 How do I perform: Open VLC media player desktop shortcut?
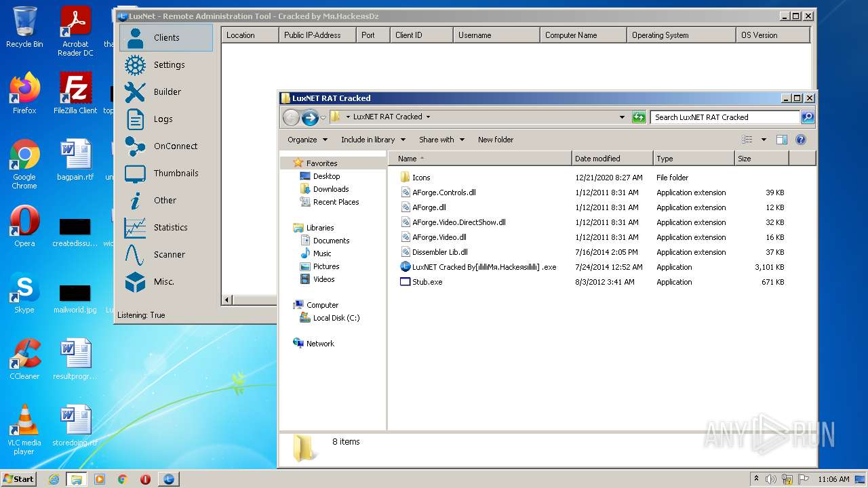[x=24, y=430]
